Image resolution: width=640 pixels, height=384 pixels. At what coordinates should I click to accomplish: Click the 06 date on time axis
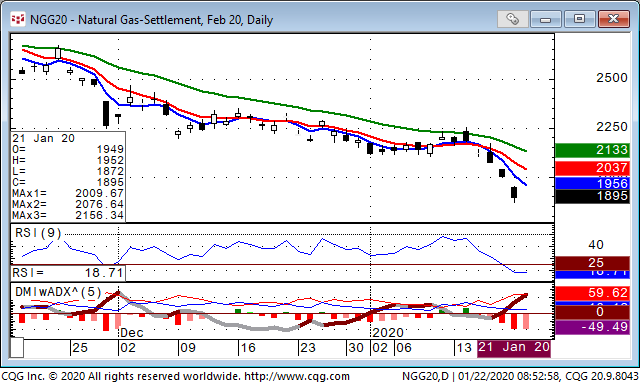tap(404, 348)
